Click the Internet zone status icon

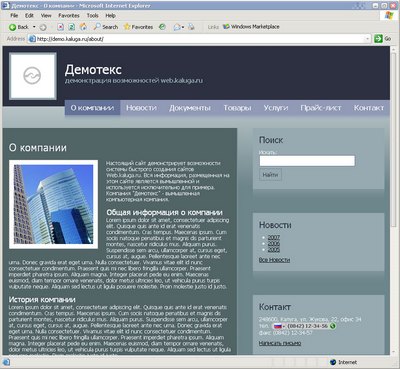[x=333, y=362]
